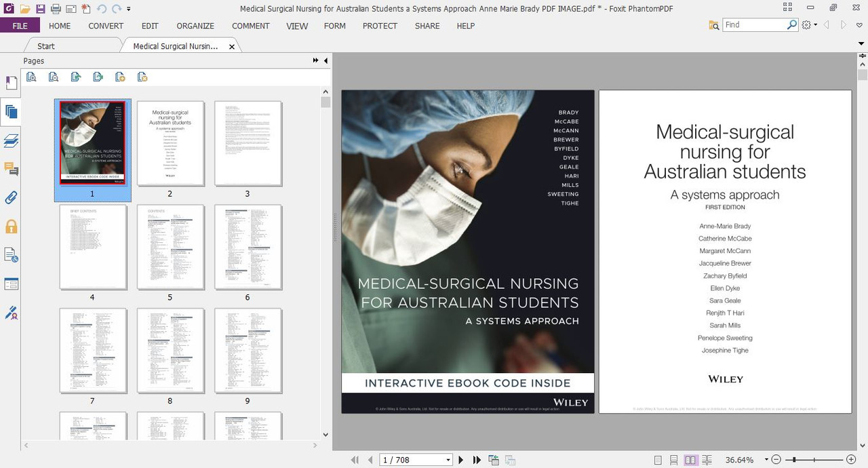Create a new PDF from blank page icon
The image size is (868, 468).
click(86, 9)
